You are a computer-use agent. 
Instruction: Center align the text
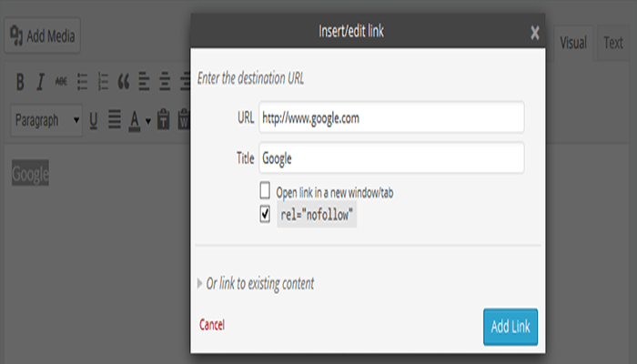pos(166,82)
